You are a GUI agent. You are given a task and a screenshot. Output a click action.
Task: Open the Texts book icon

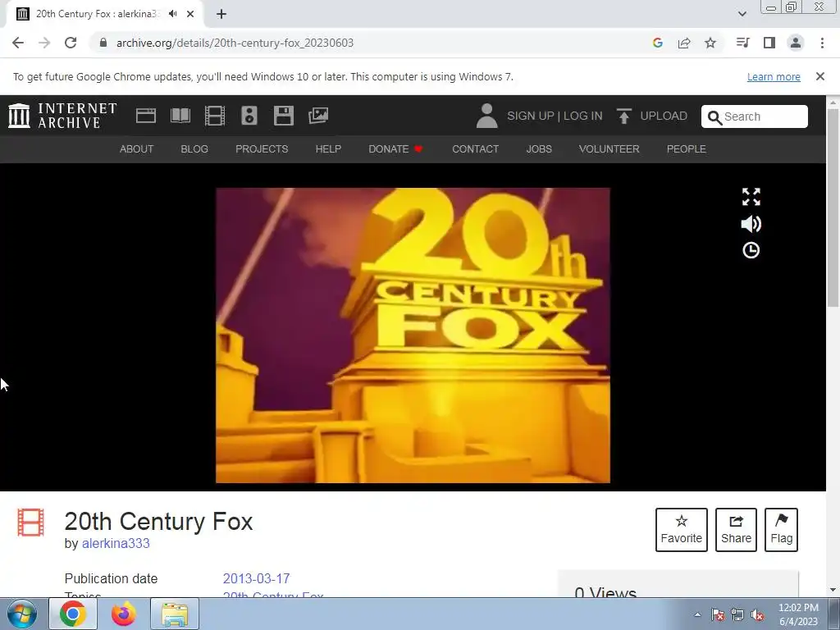pyautogui.click(x=180, y=116)
